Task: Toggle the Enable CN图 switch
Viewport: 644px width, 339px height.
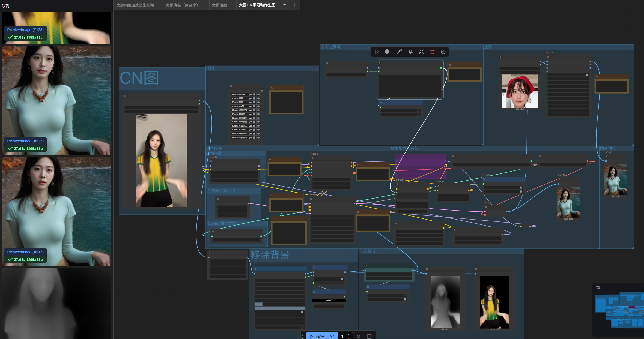Action: pos(254,106)
